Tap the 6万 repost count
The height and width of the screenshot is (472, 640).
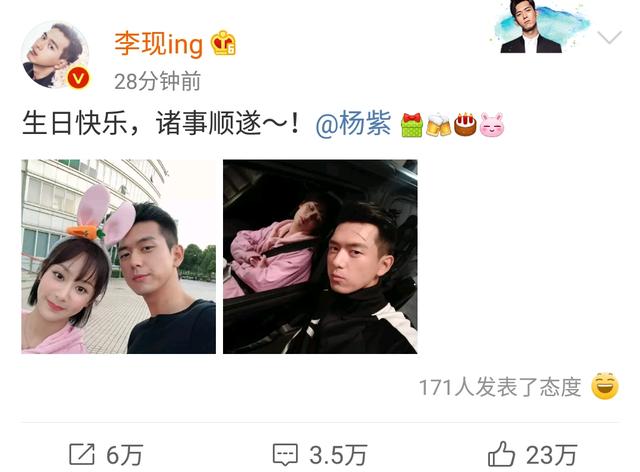(x=124, y=455)
